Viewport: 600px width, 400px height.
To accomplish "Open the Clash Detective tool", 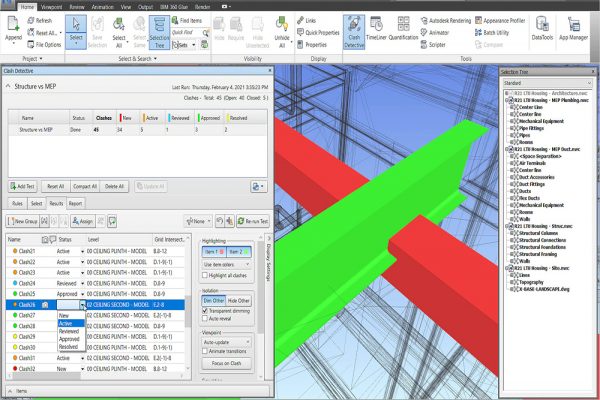I will [353, 32].
